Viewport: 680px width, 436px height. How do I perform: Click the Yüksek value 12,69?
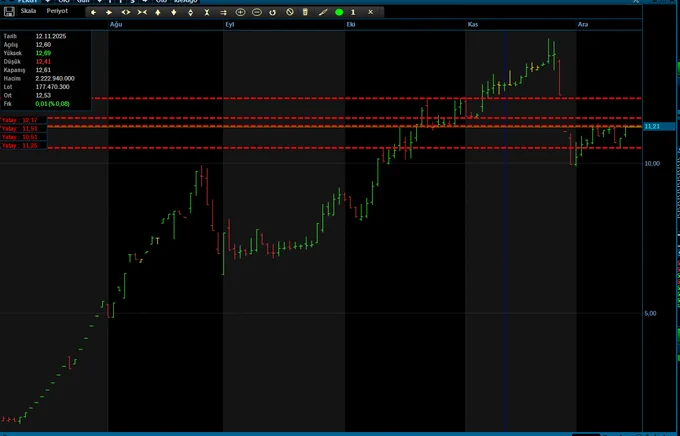click(43, 53)
